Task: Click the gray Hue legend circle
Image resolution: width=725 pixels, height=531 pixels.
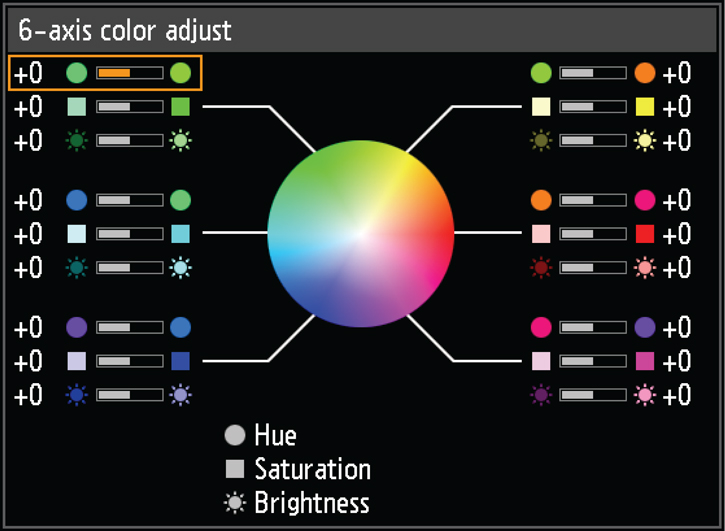Action: pos(235,436)
